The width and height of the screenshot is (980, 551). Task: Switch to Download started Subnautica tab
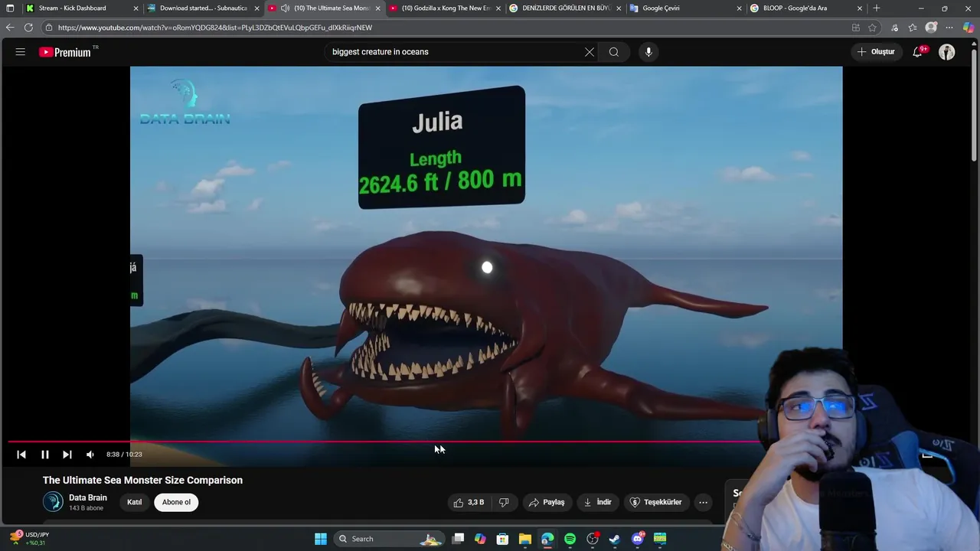click(x=204, y=8)
